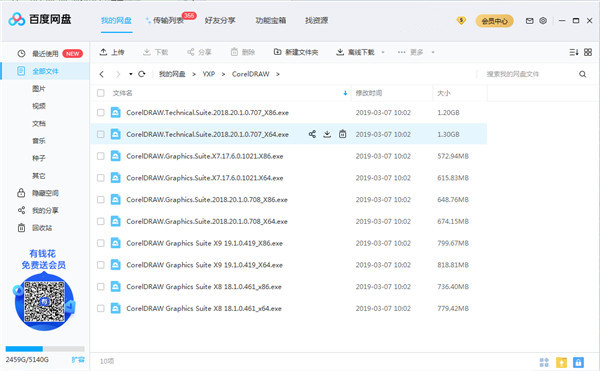Screen dimensions: 600x371
Task: Open the 传输列表 transfer list tab
Action: [168, 20]
